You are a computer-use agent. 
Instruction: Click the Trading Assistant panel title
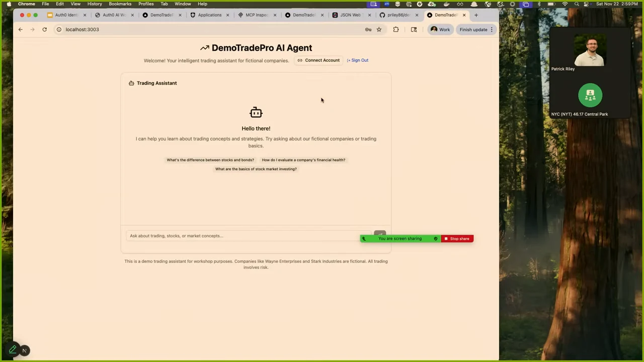pyautogui.click(x=156, y=83)
